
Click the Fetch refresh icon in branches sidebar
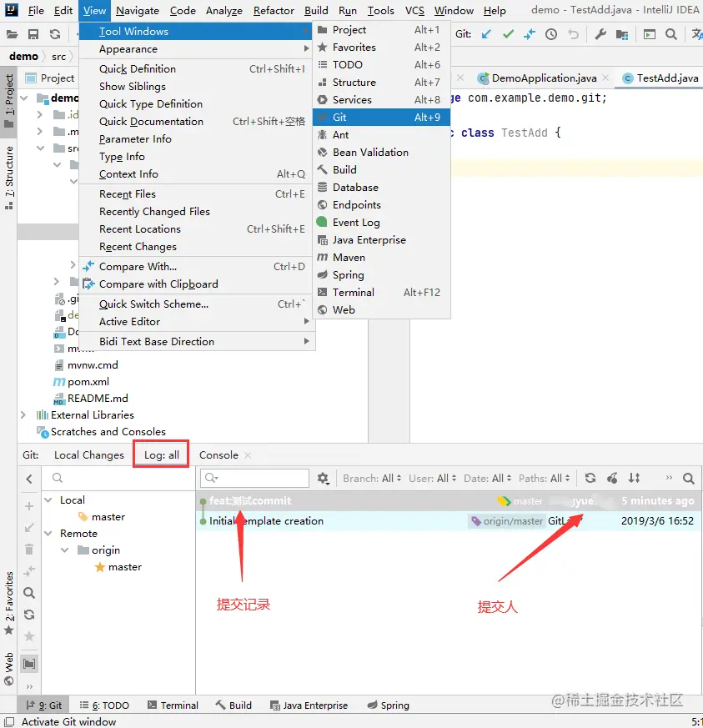(29, 615)
